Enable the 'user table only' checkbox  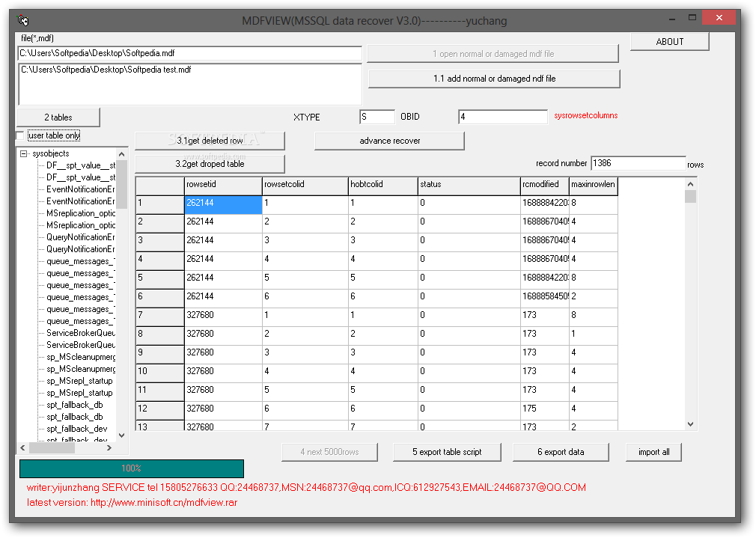point(20,136)
